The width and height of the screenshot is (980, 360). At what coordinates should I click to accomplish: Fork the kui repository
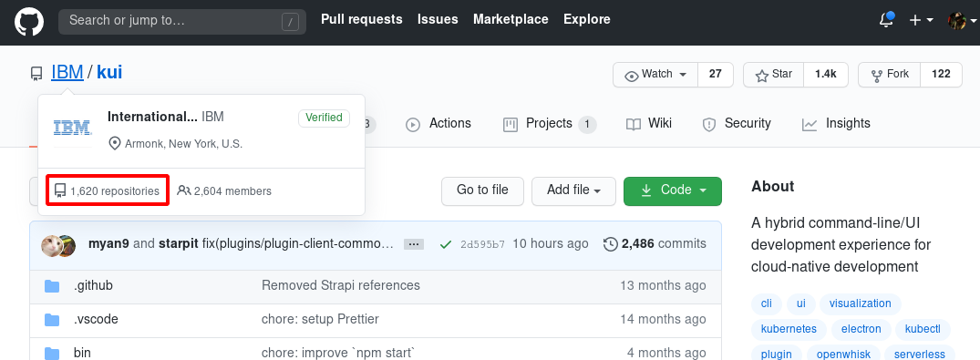point(890,75)
